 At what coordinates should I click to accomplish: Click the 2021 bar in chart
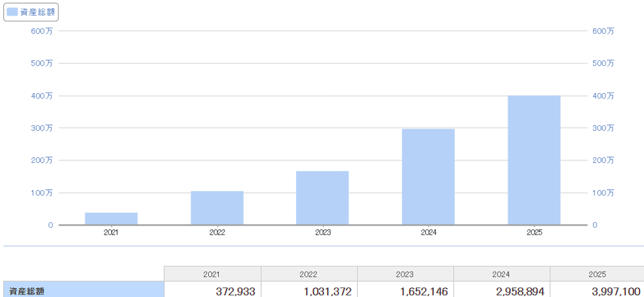tap(111, 218)
